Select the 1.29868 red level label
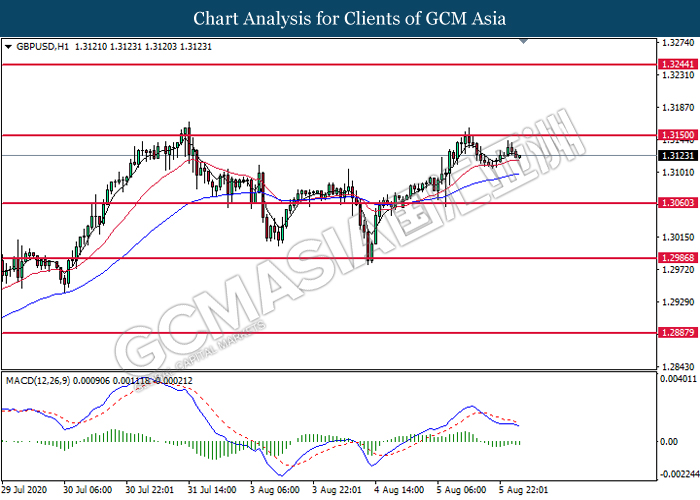Viewport: 700px width, 500px height. tap(678, 258)
